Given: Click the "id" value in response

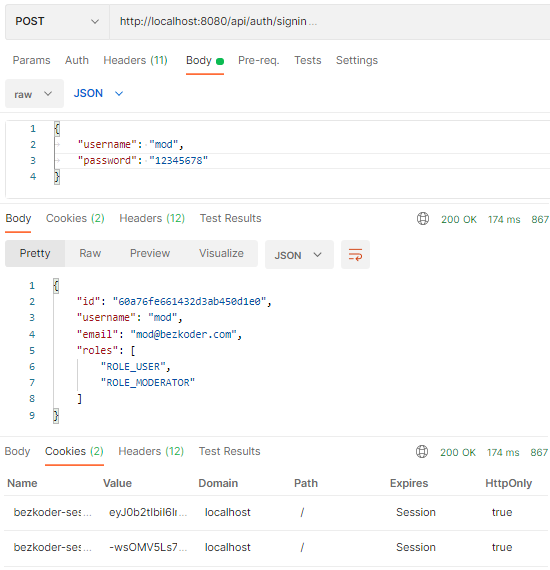Looking at the screenshot, I should tap(190, 302).
